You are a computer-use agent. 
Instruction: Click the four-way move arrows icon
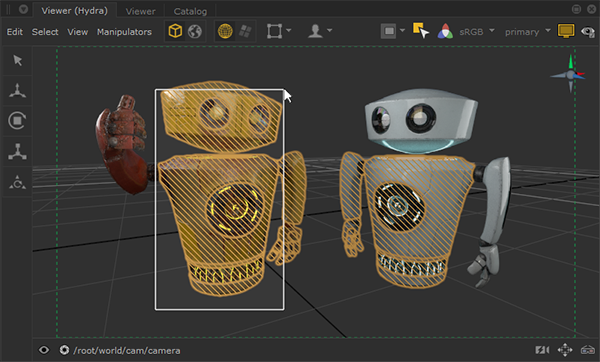tap(565, 350)
